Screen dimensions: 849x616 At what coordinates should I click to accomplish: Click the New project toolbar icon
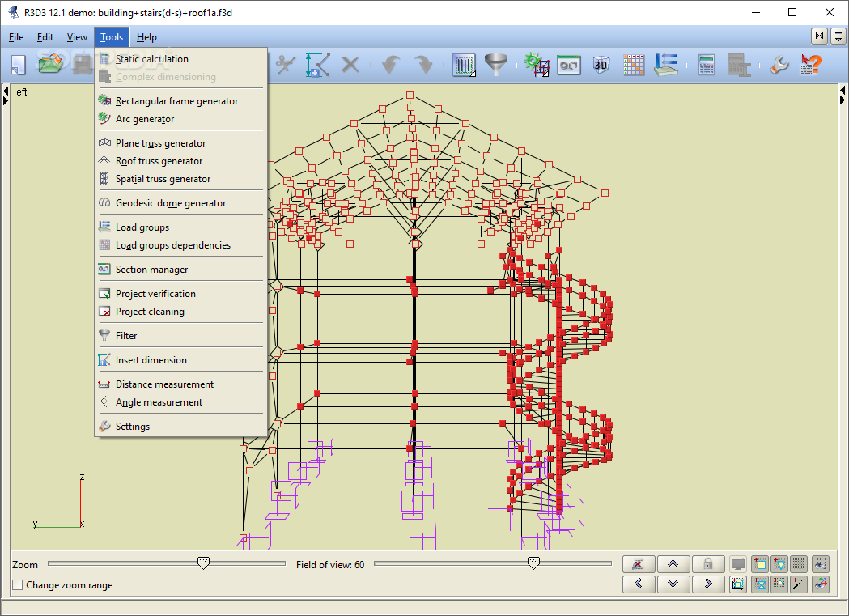click(19, 65)
